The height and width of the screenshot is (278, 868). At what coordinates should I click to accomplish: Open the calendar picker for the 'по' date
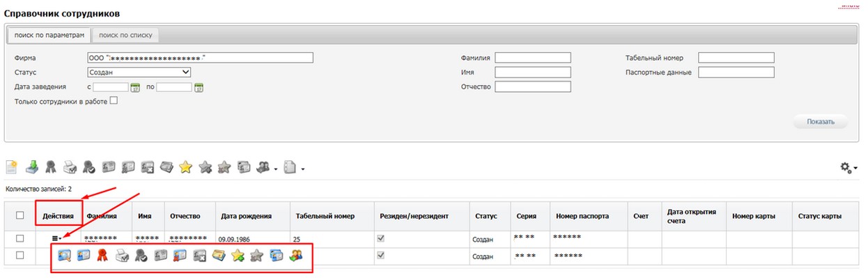click(x=199, y=87)
